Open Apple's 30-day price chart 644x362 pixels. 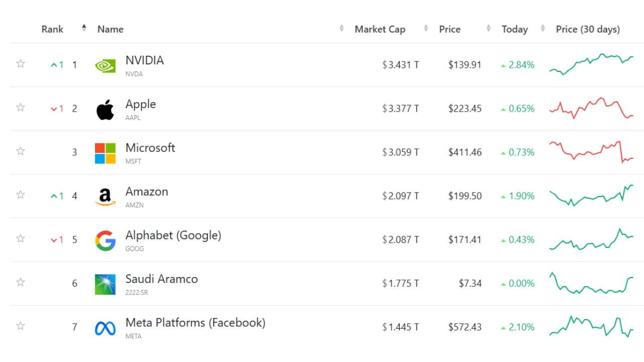[x=591, y=108]
